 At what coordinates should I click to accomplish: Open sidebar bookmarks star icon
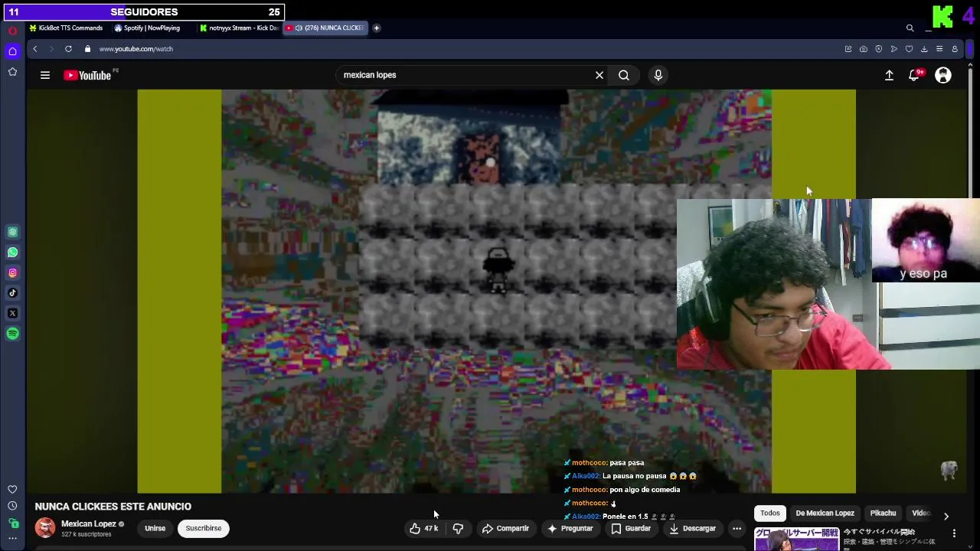[x=12, y=72]
